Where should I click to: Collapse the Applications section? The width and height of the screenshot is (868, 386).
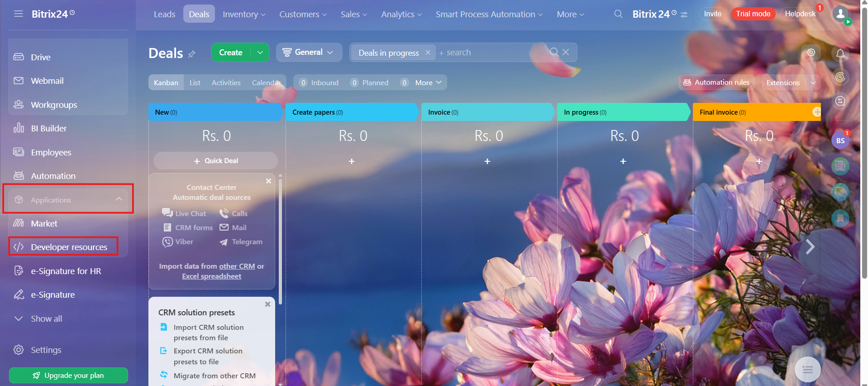click(x=119, y=199)
